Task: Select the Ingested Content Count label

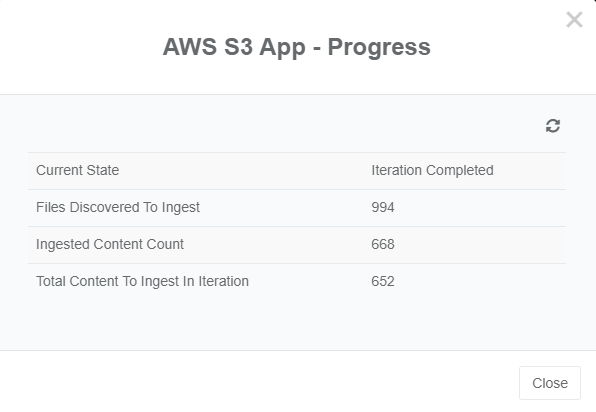Action: click(110, 244)
